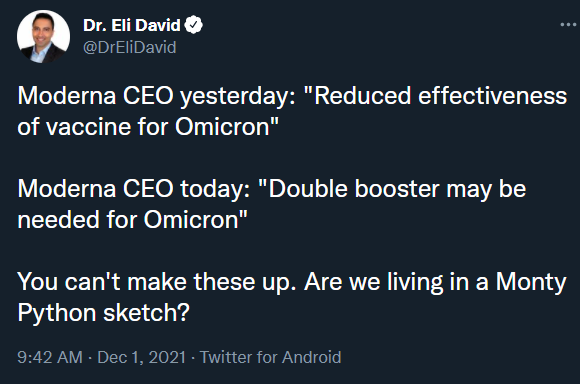580x384 pixels.
Task: Open Dr. Eli David's profile picture
Action: (x=43, y=36)
